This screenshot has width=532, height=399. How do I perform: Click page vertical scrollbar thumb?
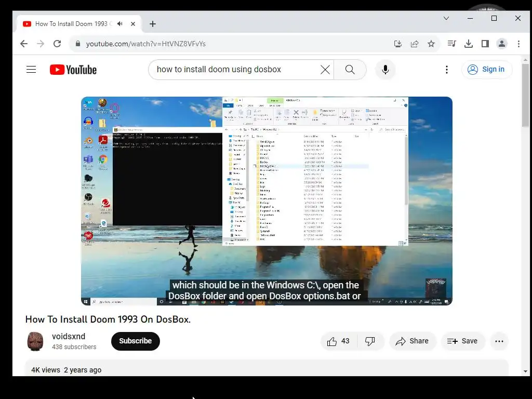coord(525,95)
